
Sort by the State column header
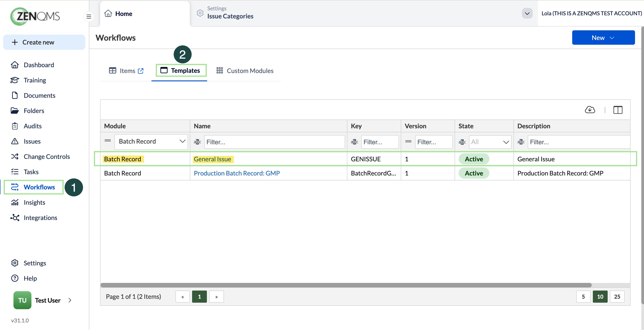484,126
